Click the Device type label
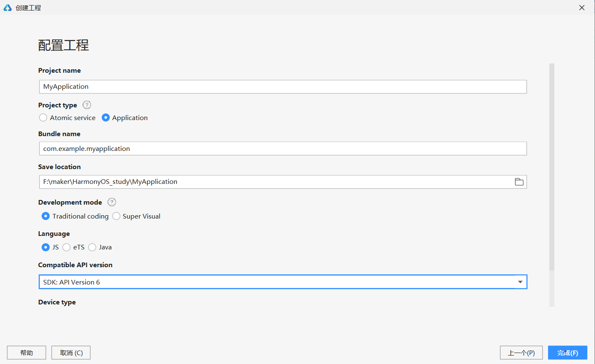Image resolution: width=595 pixels, height=364 pixels. click(57, 302)
